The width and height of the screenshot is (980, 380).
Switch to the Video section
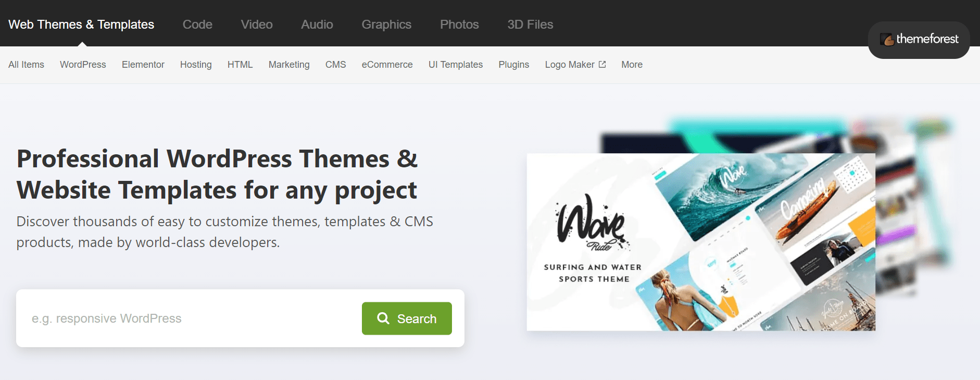click(x=256, y=24)
